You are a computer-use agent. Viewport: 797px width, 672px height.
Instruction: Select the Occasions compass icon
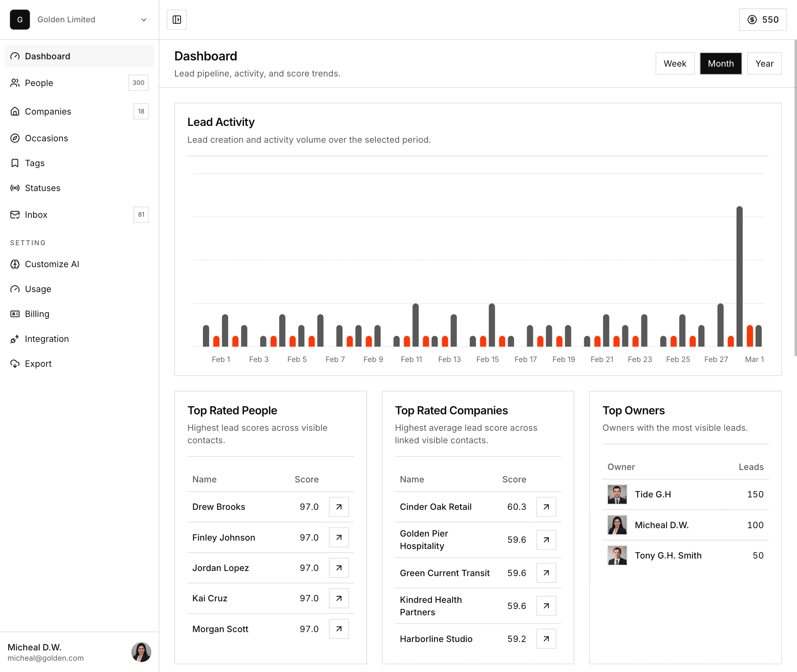pyautogui.click(x=15, y=138)
